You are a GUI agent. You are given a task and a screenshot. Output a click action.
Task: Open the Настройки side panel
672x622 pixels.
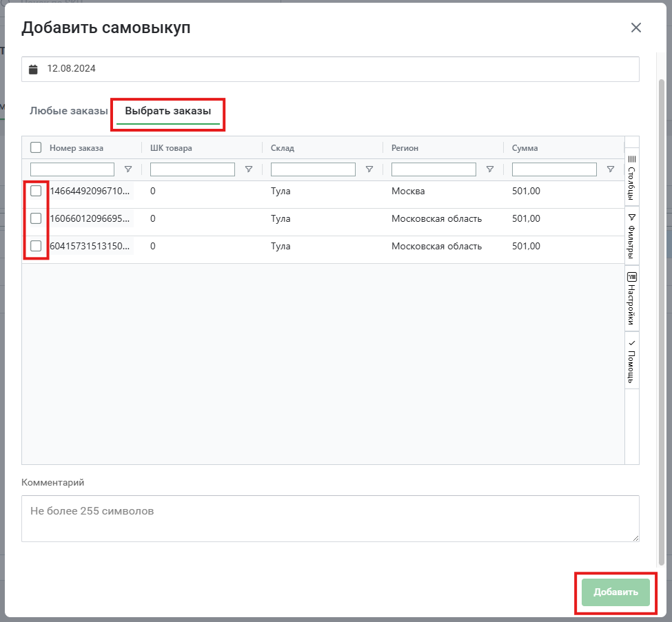632,298
